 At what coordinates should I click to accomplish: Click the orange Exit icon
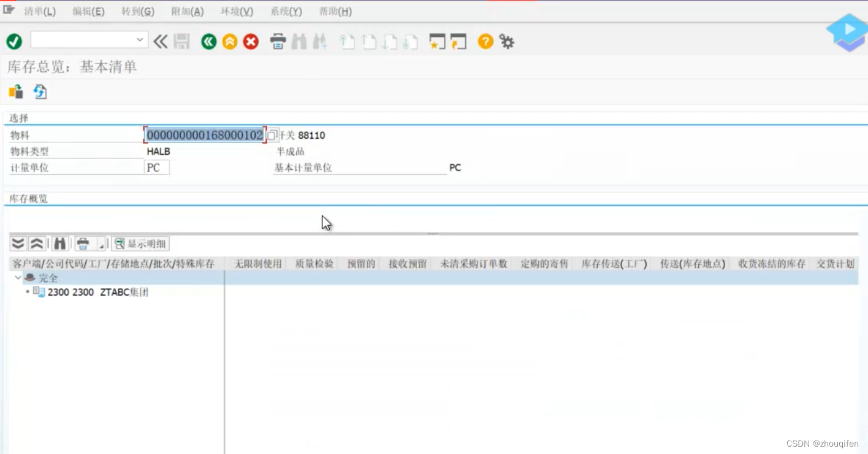click(x=230, y=42)
